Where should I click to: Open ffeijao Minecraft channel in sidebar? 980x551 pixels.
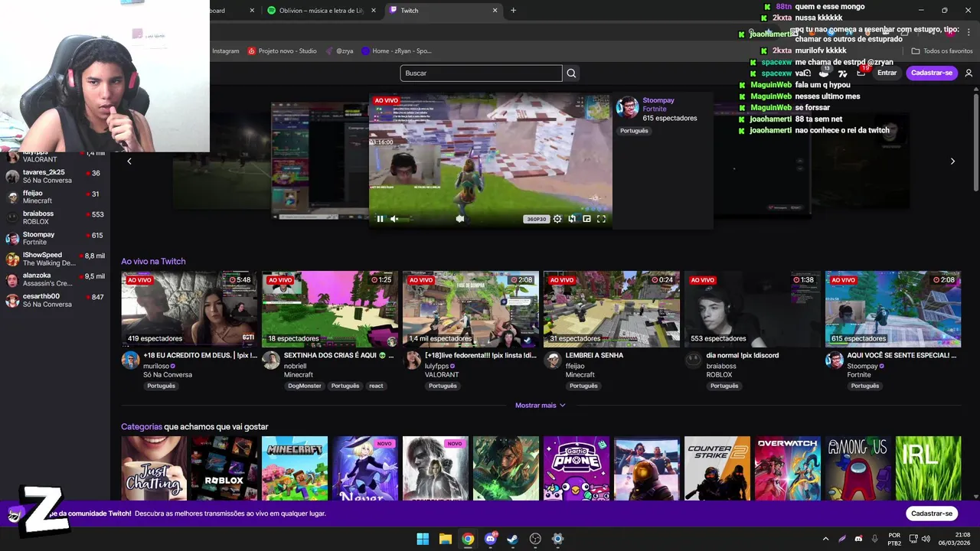pyautogui.click(x=55, y=197)
